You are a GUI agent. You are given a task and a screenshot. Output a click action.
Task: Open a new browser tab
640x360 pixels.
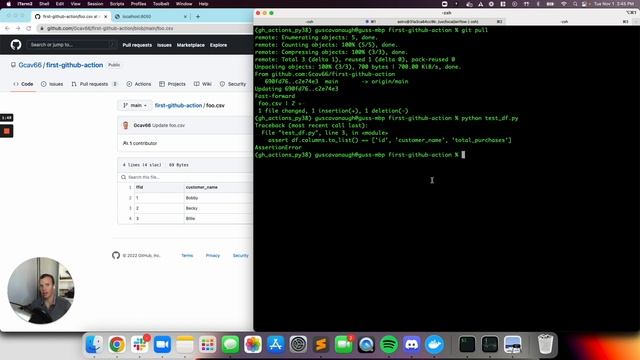(198, 17)
